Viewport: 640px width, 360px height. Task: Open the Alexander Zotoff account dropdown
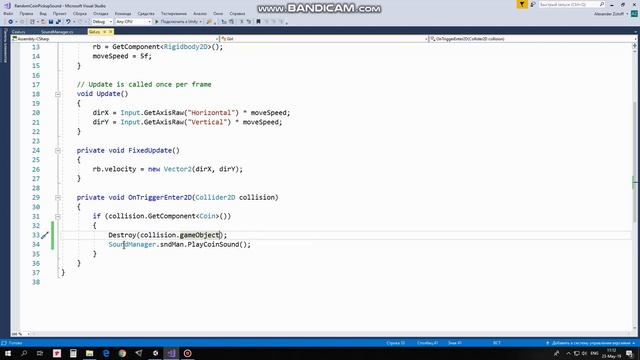[x=611, y=14]
